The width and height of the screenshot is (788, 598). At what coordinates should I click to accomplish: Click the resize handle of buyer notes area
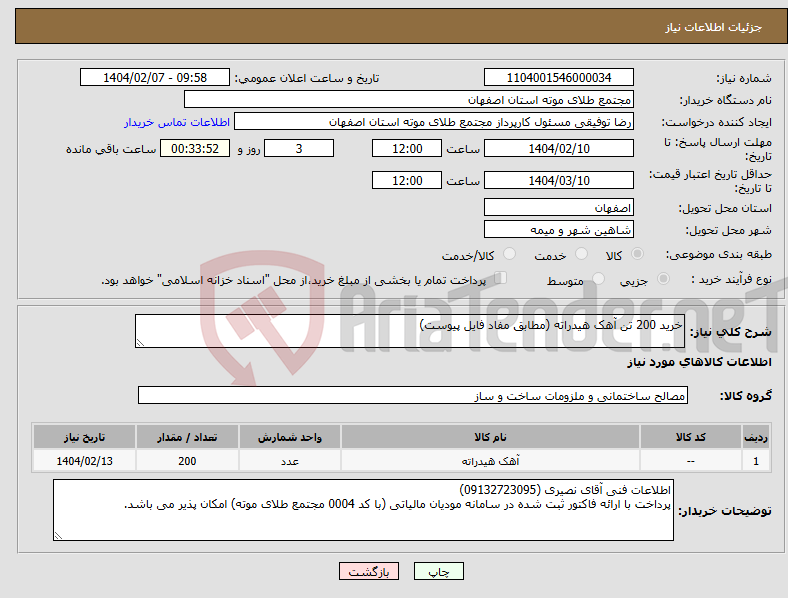tap(58, 536)
